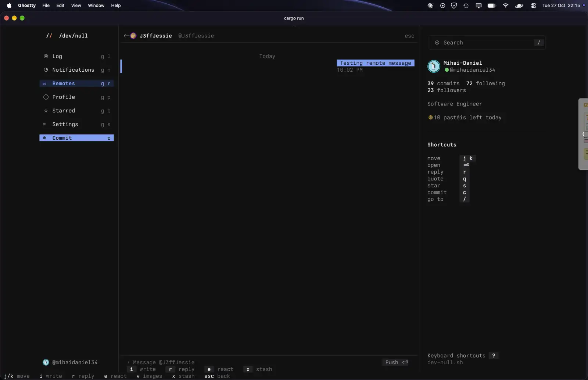Click the Remotes envelope icon
The image size is (588, 380).
(x=44, y=84)
